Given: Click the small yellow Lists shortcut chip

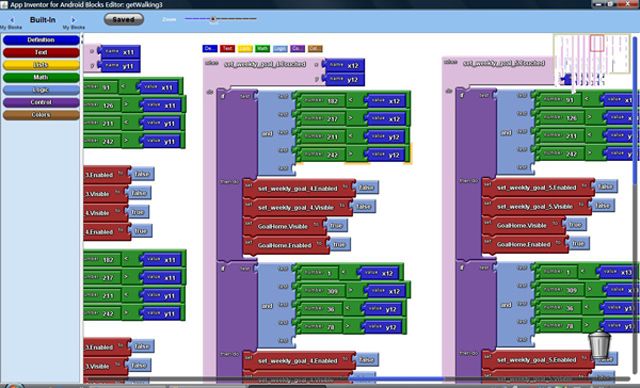Looking at the screenshot, I should 245,49.
